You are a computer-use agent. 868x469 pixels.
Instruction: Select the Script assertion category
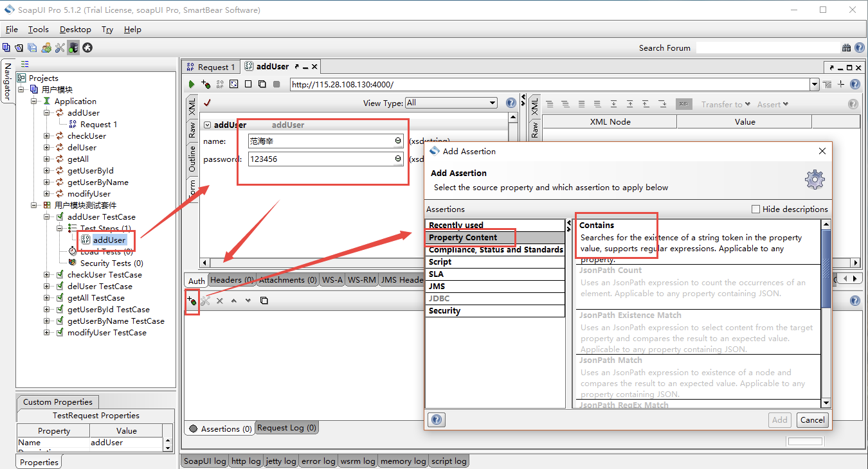495,262
